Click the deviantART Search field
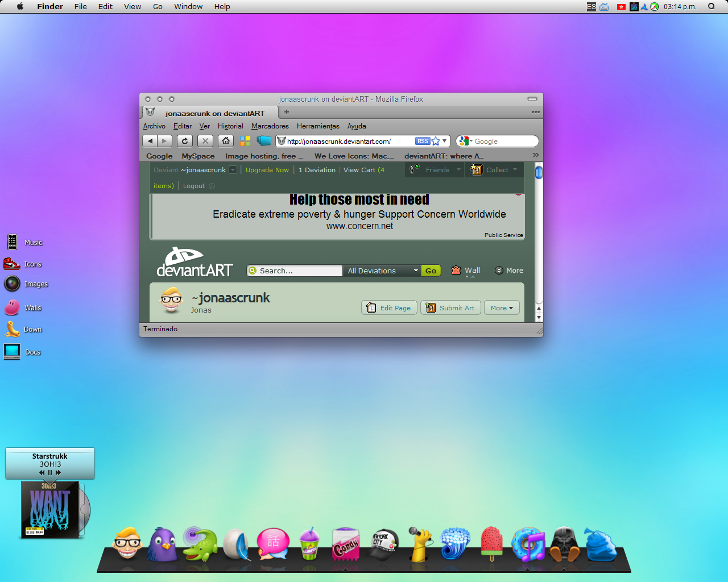Image resolution: width=728 pixels, height=582 pixels. (295, 271)
